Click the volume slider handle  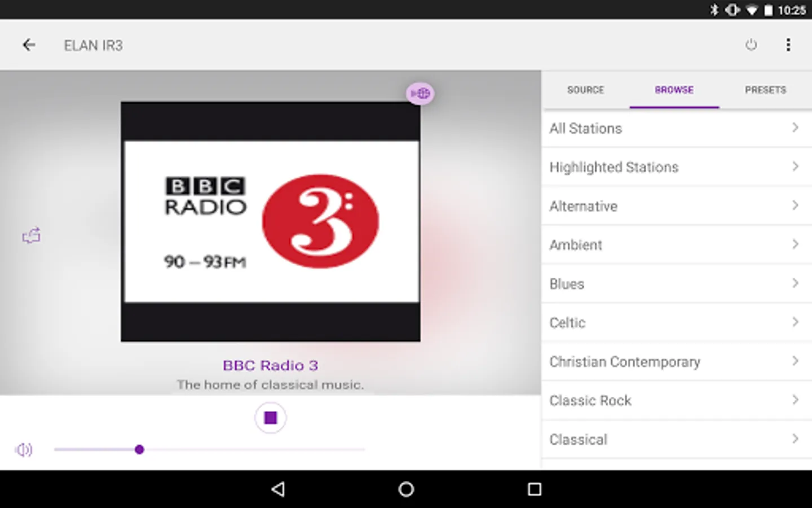[139, 450]
